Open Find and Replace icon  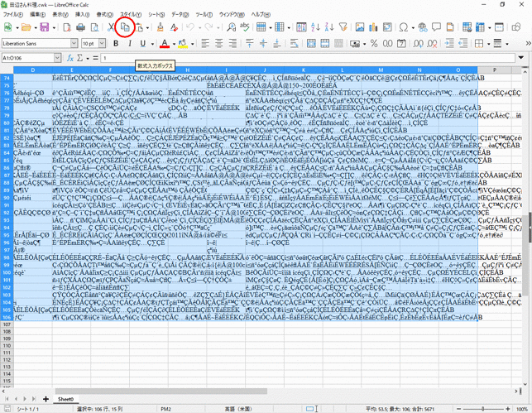[231, 27]
